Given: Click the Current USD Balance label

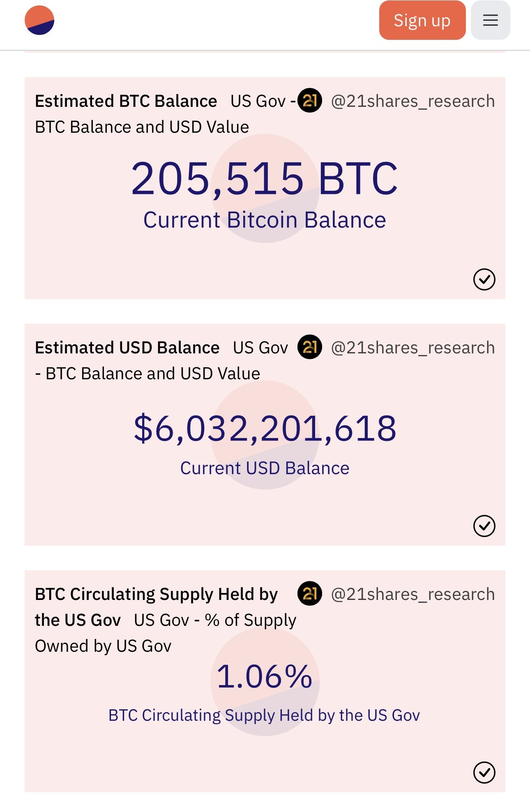Looking at the screenshot, I should click(x=265, y=468).
